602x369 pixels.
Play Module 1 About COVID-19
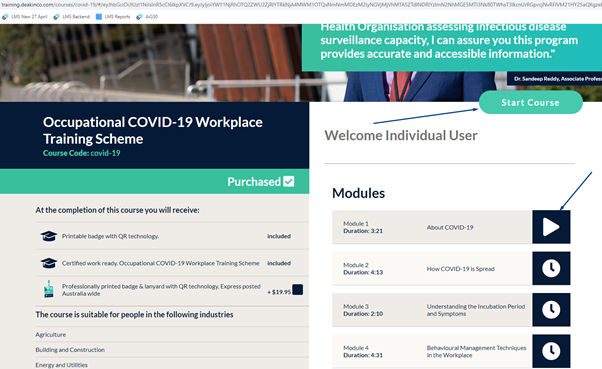551,227
